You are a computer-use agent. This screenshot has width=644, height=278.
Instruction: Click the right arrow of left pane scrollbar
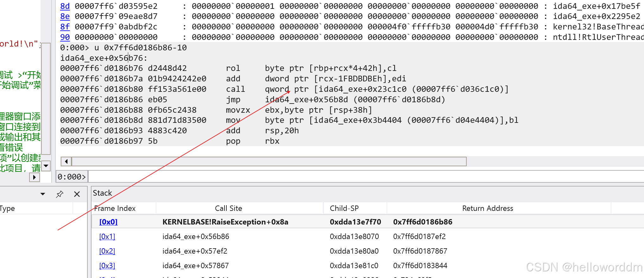34,177
